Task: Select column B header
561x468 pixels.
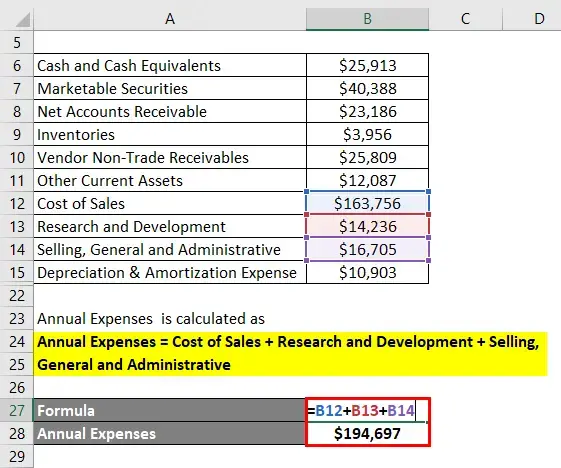Action: click(x=367, y=19)
